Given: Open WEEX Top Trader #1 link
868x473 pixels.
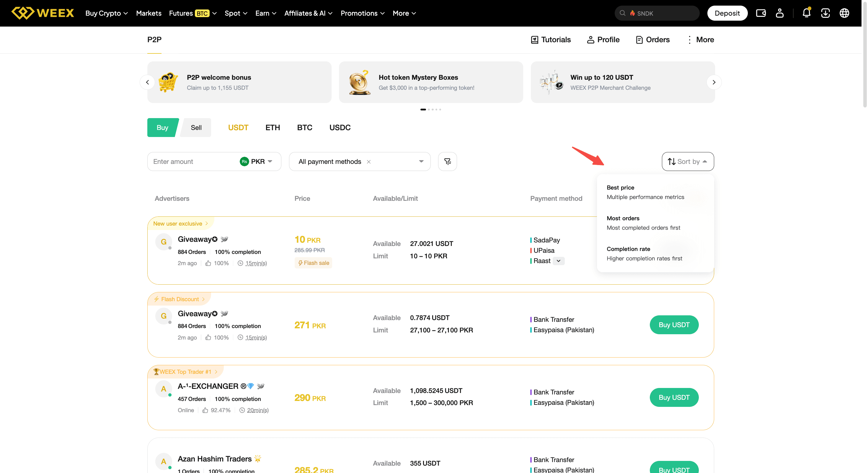Looking at the screenshot, I should click(x=186, y=372).
